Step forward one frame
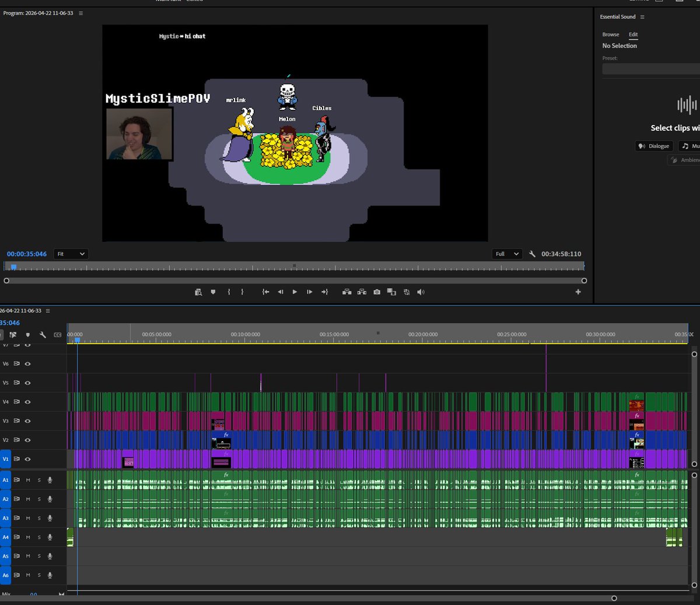 (309, 292)
